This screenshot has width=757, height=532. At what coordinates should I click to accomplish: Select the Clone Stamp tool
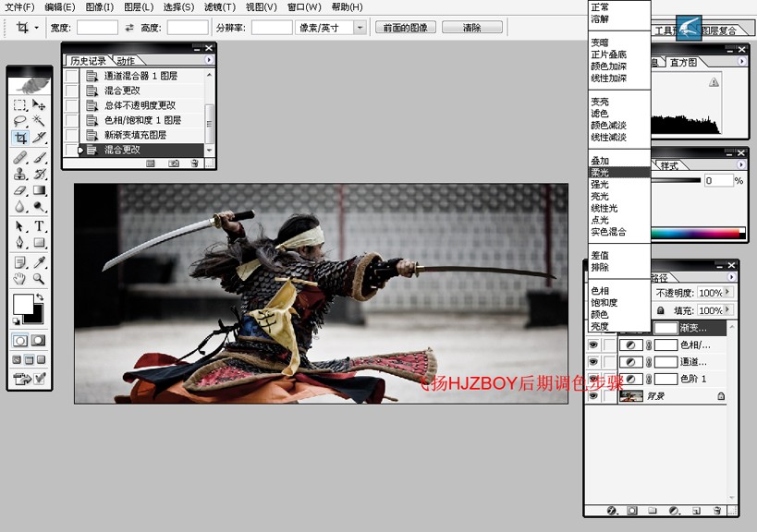[19, 174]
